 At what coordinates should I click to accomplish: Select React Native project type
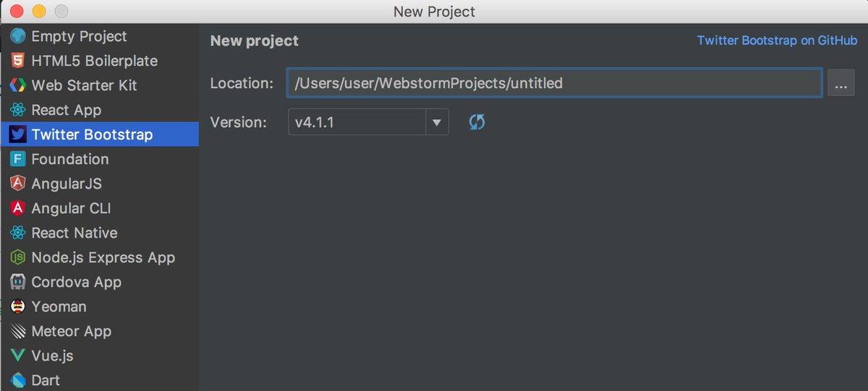tap(99, 233)
